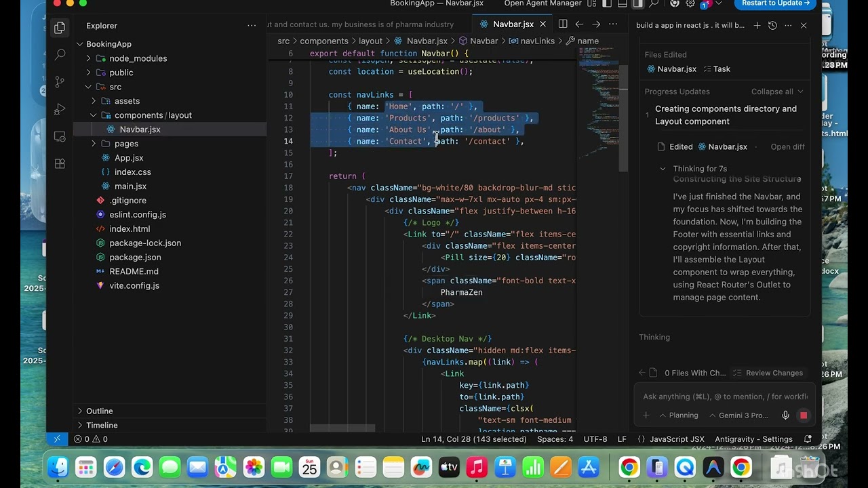Open the Gemini 3 Pro model dropdown
Screen dimensions: 868x488
(738, 415)
